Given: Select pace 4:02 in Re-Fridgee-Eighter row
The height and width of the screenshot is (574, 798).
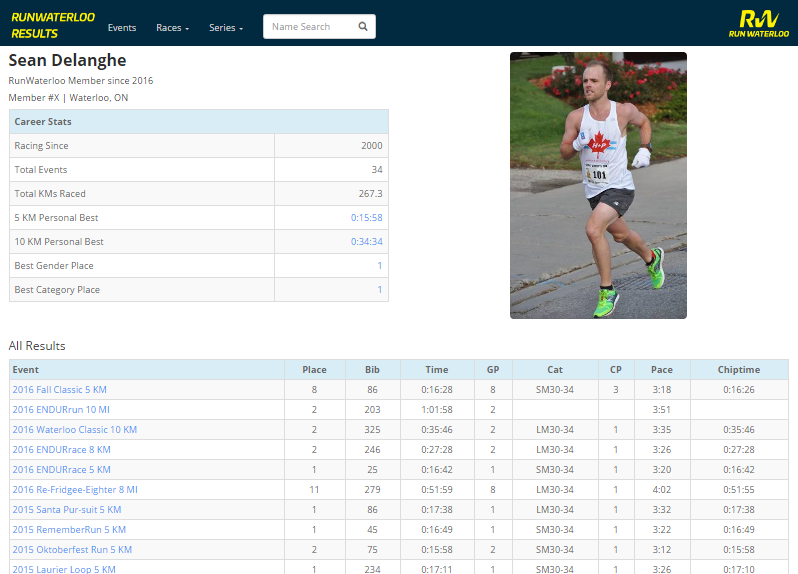Looking at the screenshot, I should point(662,490).
